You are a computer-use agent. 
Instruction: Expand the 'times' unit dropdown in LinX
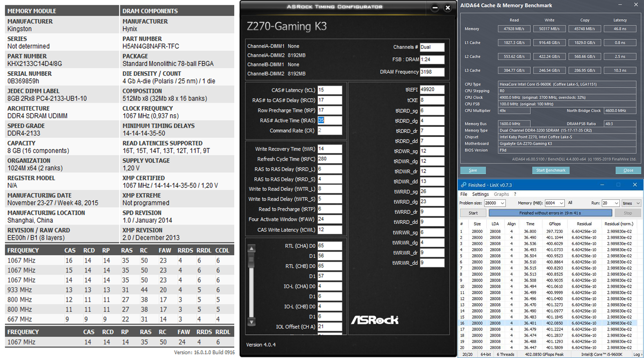tap(638, 203)
